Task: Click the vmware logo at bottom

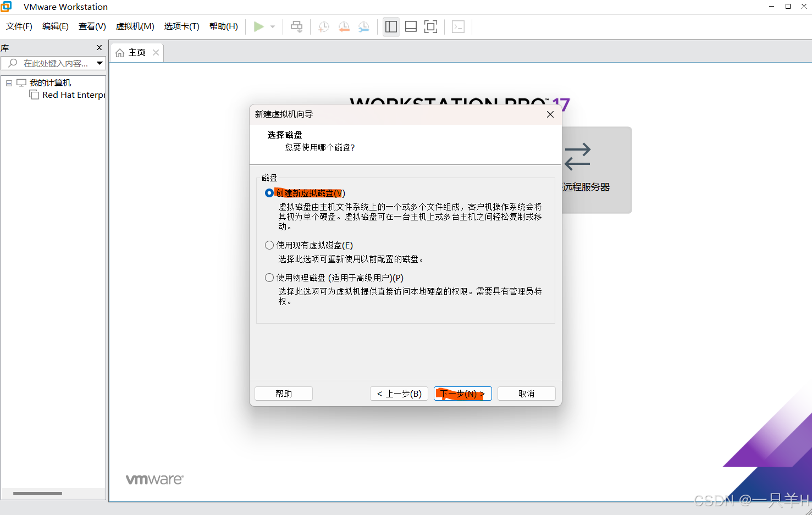Action: pos(154,479)
